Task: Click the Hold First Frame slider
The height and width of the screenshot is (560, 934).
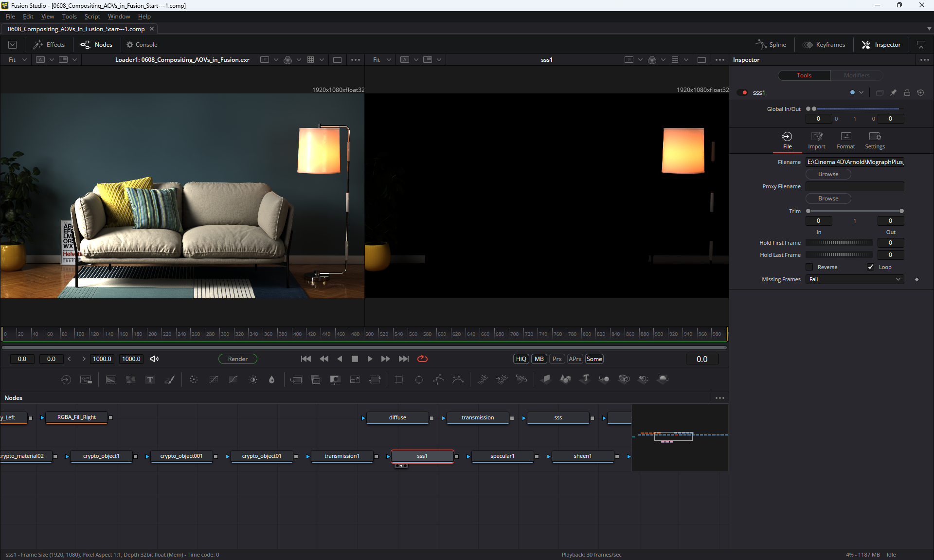Action: pos(839,243)
